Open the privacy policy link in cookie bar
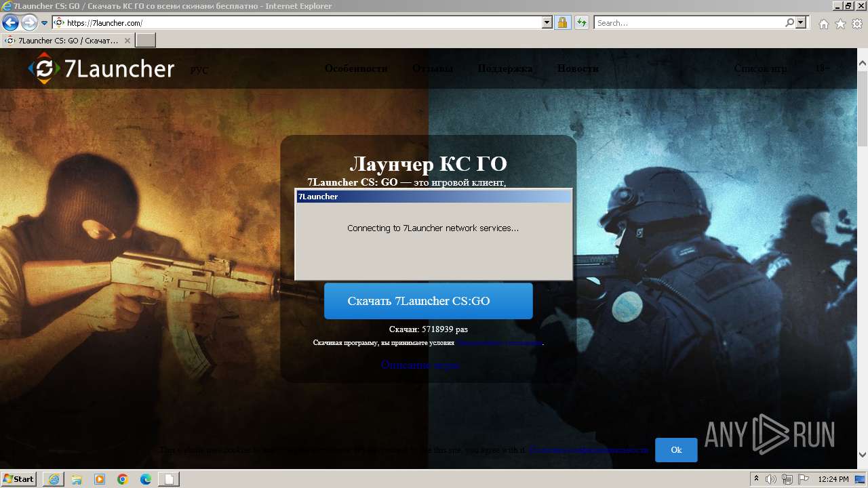This screenshot has width=868, height=488. [589, 450]
